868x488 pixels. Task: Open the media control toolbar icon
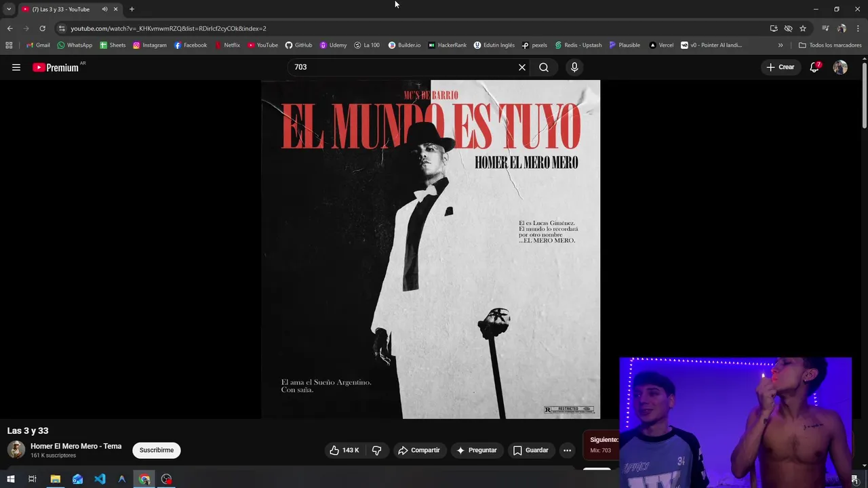click(x=825, y=28)
